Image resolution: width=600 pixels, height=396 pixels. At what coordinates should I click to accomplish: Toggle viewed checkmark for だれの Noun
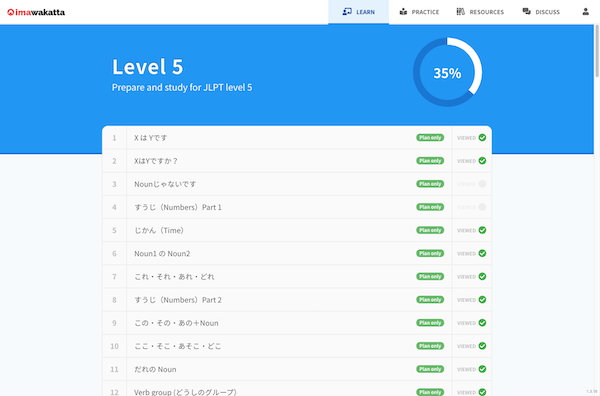pos(482,369)
